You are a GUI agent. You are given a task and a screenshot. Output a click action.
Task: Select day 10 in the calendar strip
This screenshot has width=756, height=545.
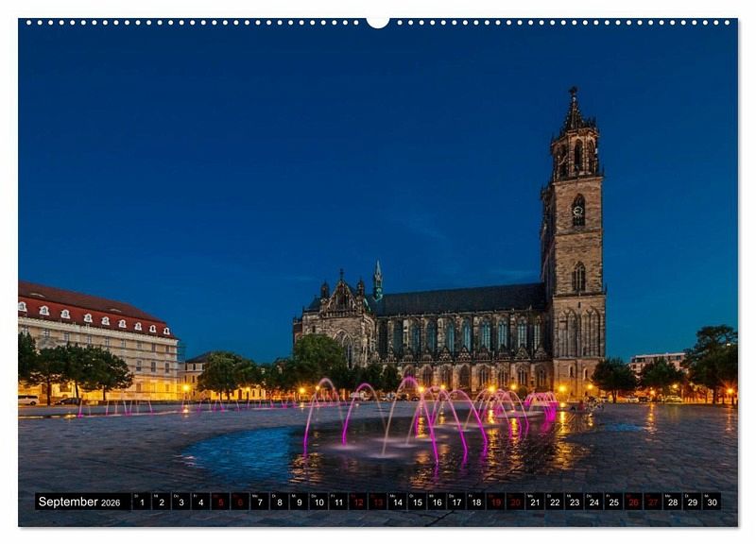click(x=318, y=502)
